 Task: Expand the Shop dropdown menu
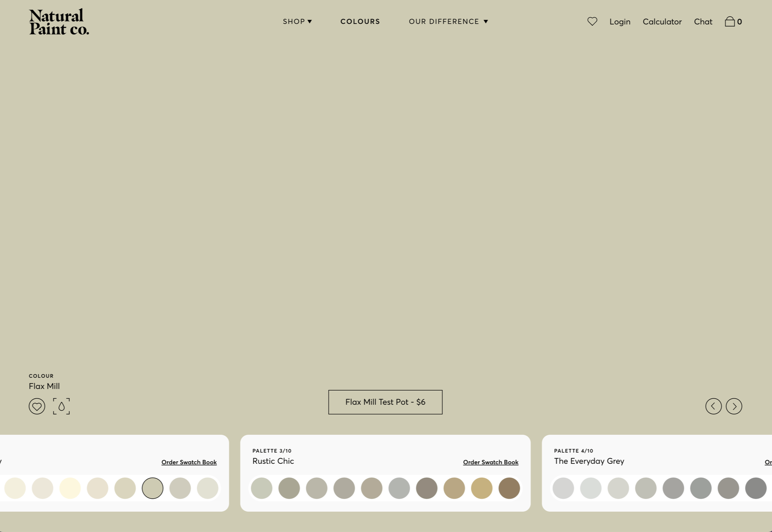tap(297, 21)
